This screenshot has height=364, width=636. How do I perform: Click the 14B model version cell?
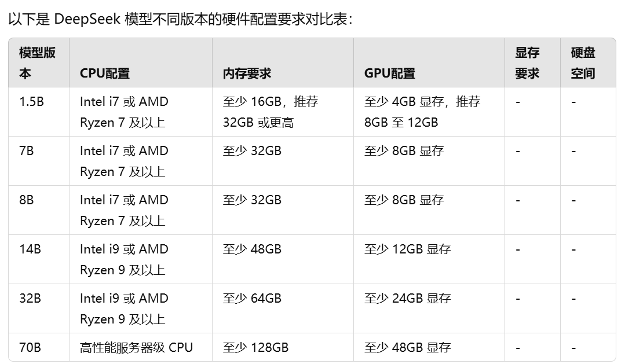click(39, 259)
